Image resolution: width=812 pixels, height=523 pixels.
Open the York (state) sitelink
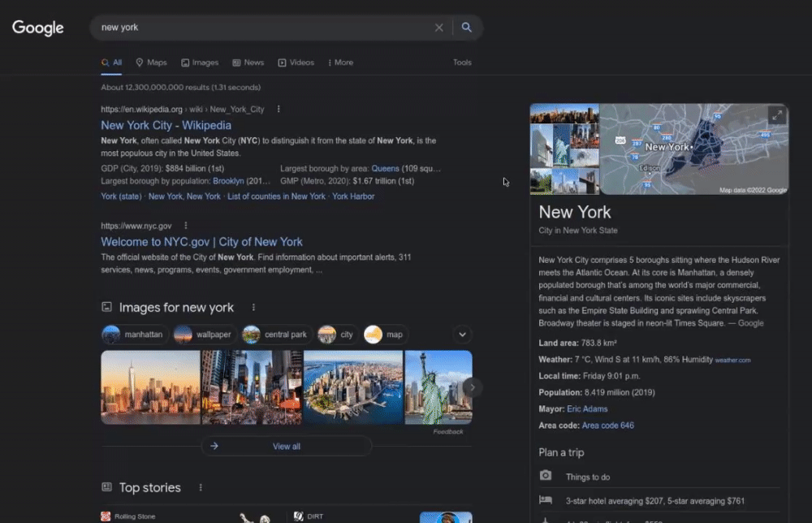[x=121, y=197]
